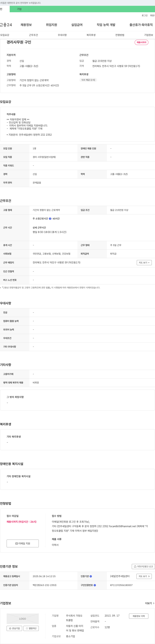Click 더보기 link in 기업정보
Screen dimensions: 155x644
click(x=150, y=603)
